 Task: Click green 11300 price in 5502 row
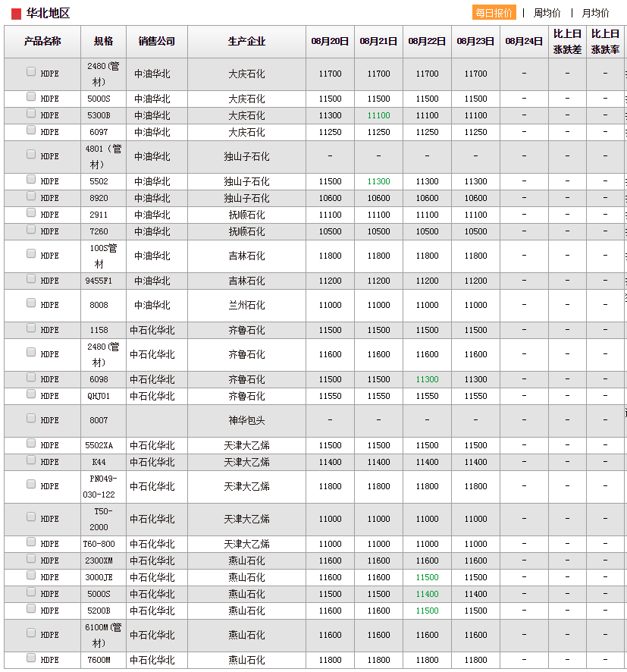coord(378,182)
